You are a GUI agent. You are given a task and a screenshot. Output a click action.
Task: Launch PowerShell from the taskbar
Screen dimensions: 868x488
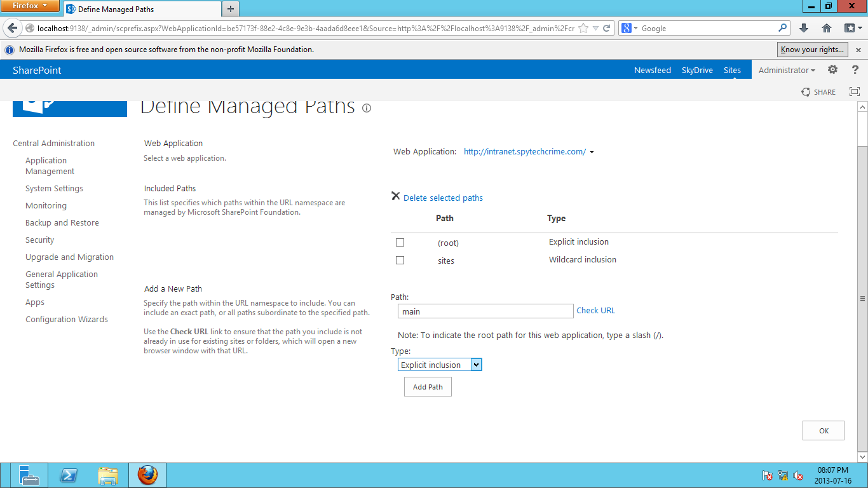[69, 475]
